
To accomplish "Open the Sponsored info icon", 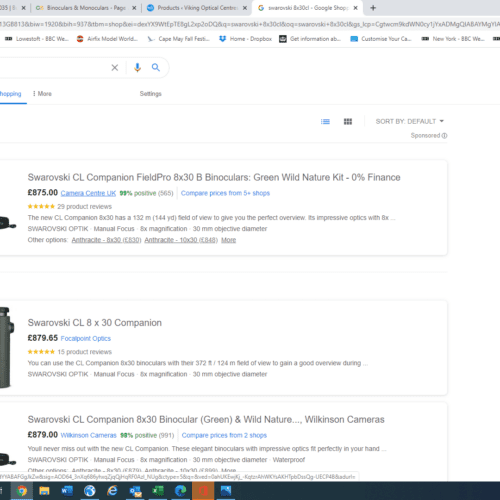I will tap(444, 136).
